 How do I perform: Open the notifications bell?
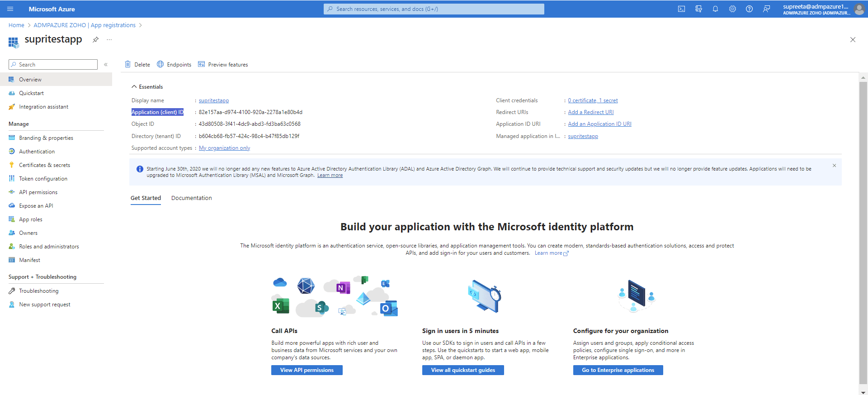tap(715, 9)
